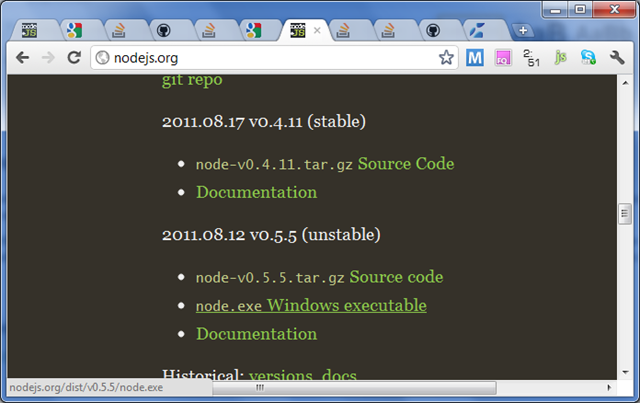The image size is (640, 403).
Task: Open the pink FQ extension icon
Action: point(503,58)
